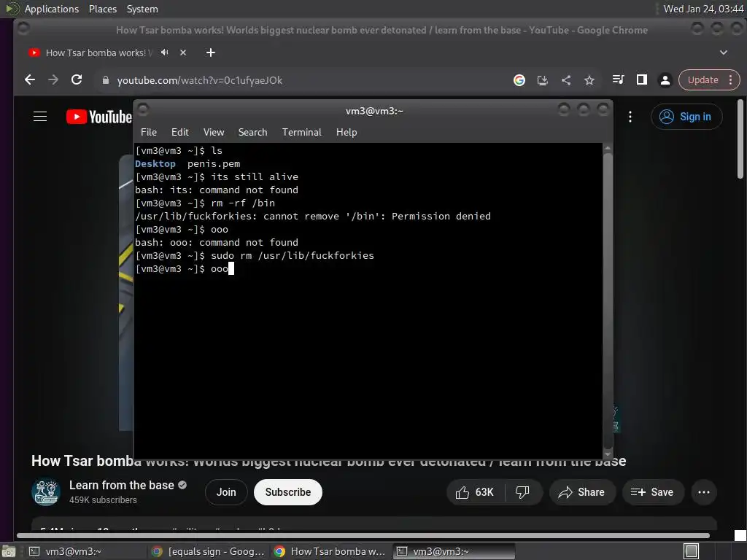Open the Terminal menu
This screenshot has height=560, width=747.
click(301, 132)
